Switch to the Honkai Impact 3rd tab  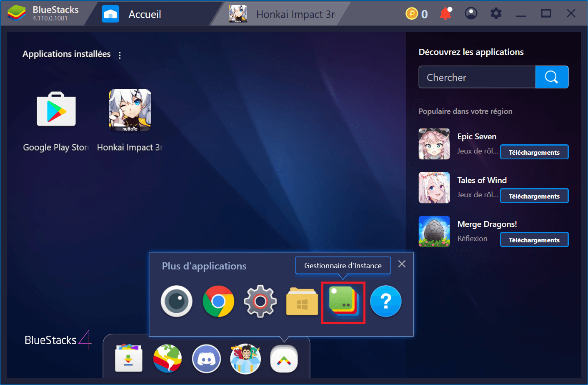pos(283,14)
